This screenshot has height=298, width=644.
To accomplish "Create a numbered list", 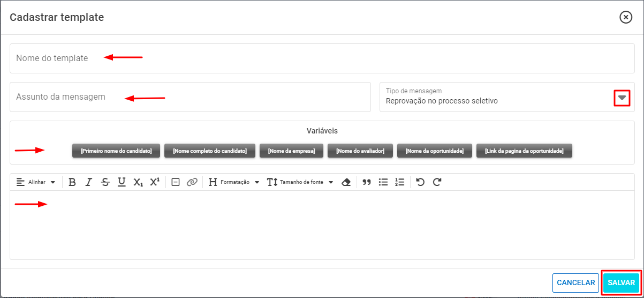I will click(x=399, y=182).
